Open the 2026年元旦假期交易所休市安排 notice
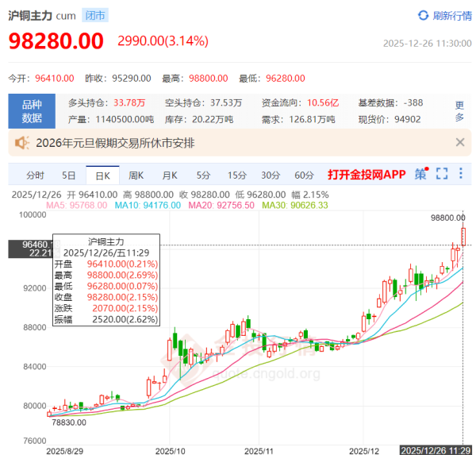The width and height of the screenshot is (476, 455). coord(115,143)
